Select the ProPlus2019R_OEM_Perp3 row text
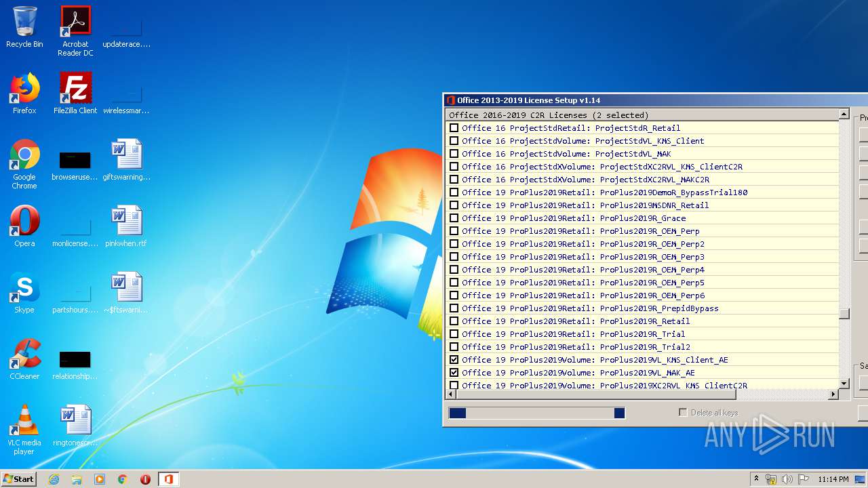The width and height of the screenshot is (868, 488). [x=583, y=256]
